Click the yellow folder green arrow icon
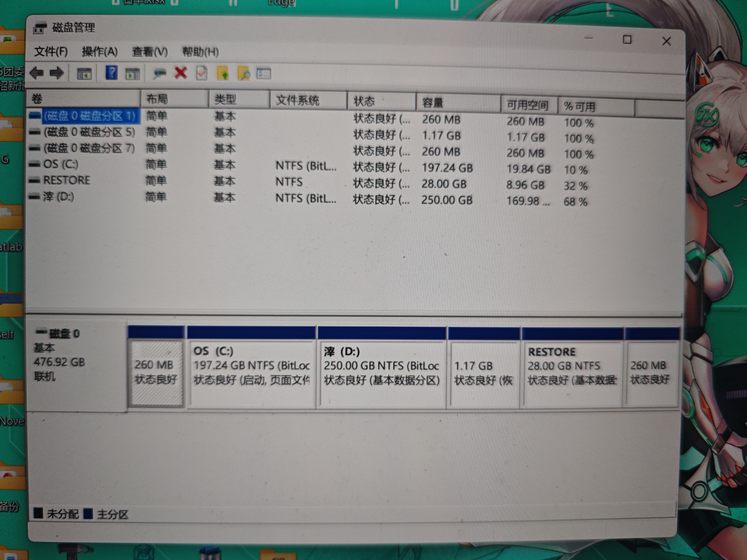The width and height of the screenshot is (747, 560). (x=222, y=73)
